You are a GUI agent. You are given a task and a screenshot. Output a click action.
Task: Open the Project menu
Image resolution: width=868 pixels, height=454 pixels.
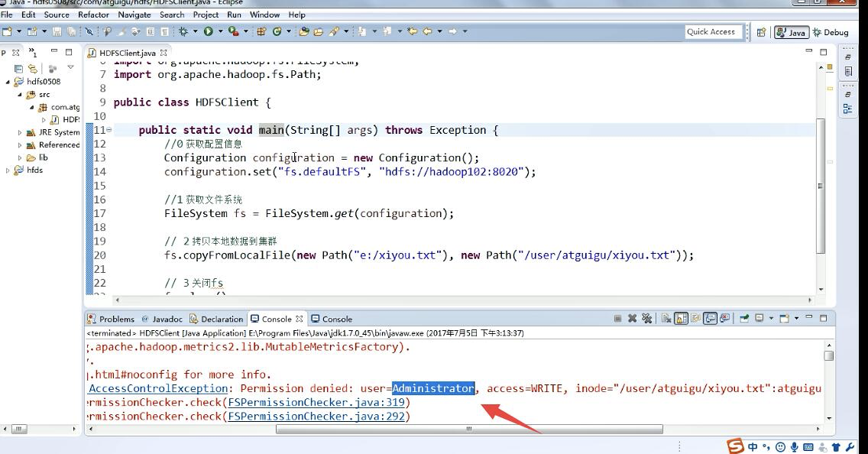(206, 15)
